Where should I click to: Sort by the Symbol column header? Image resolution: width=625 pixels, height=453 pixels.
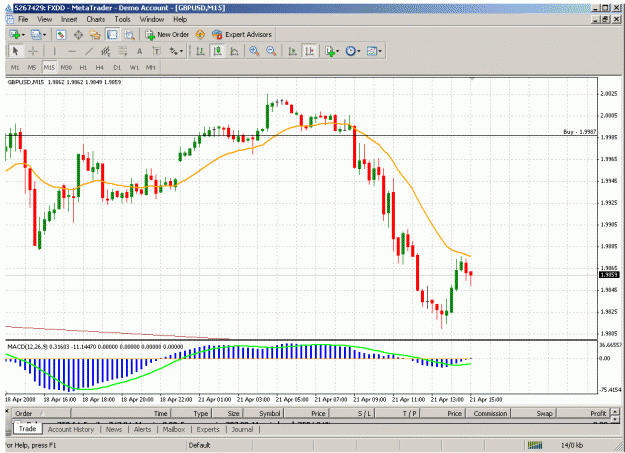coord(263,414)
